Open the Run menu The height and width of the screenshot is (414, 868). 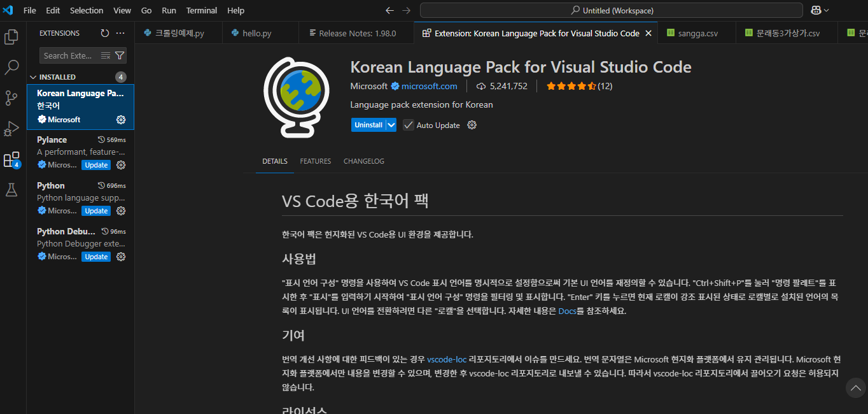(169, 10)
